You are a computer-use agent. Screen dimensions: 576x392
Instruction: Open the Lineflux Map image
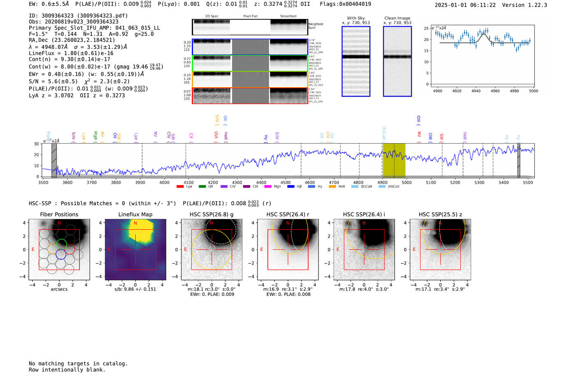[135, 250]
